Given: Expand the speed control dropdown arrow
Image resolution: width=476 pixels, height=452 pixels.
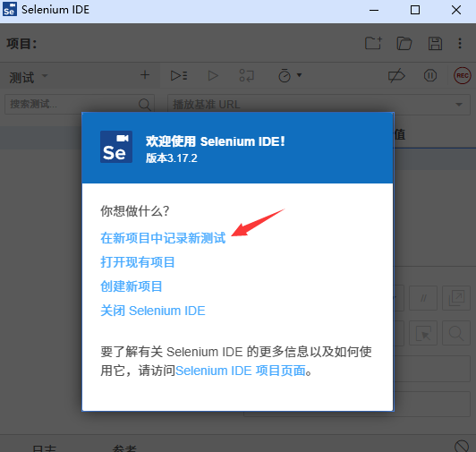Looking at the screenshot, I should (x=300, y=75).
